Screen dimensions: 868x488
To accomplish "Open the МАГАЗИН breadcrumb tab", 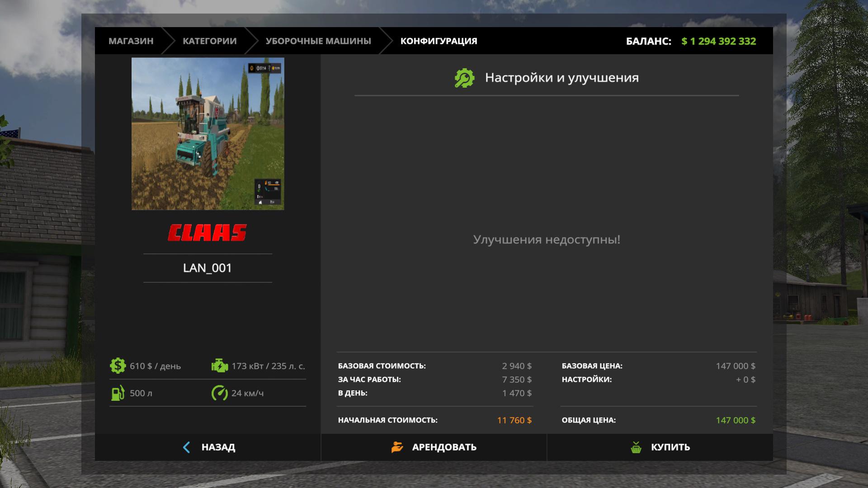I will [x=131, y=41].
